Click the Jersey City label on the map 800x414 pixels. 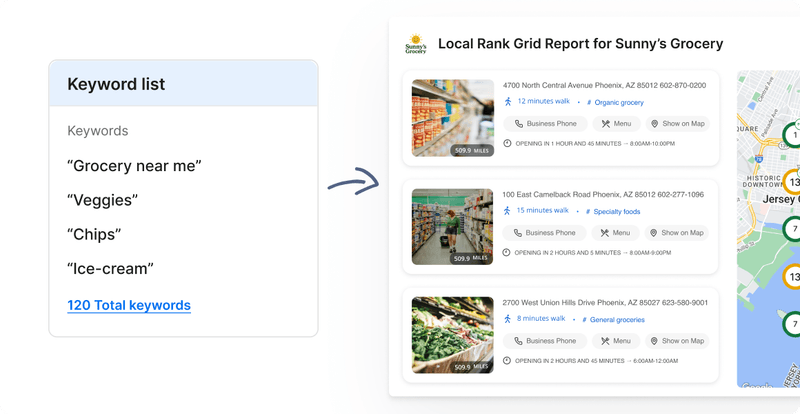pos(781,199)
